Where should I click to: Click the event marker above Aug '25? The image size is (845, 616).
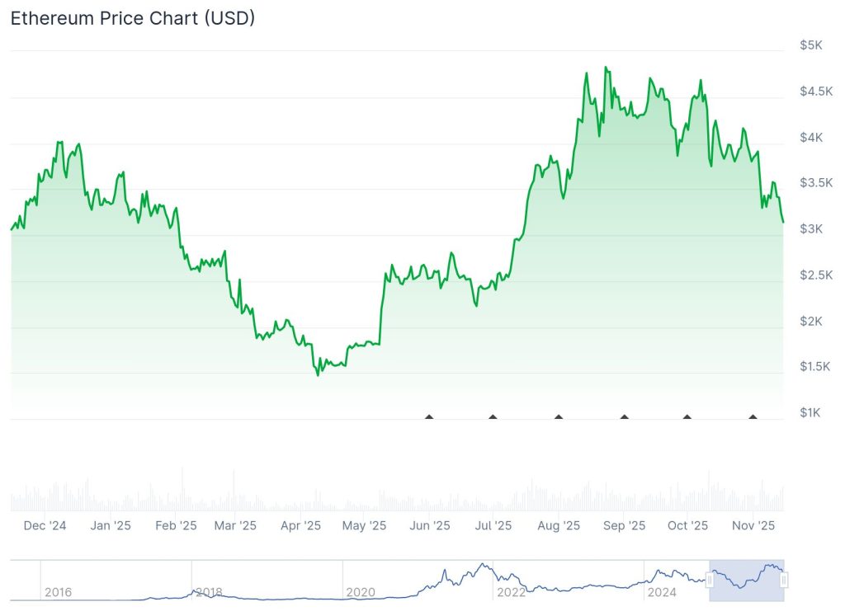[559, 416]
